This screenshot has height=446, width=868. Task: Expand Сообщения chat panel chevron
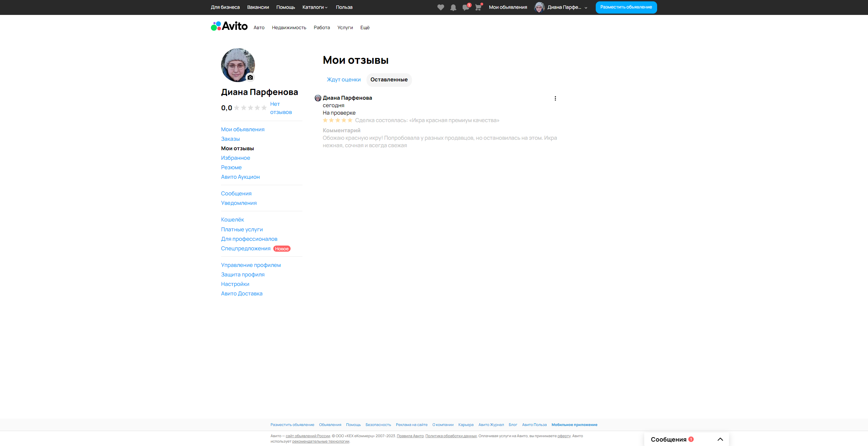coord(720,439)
